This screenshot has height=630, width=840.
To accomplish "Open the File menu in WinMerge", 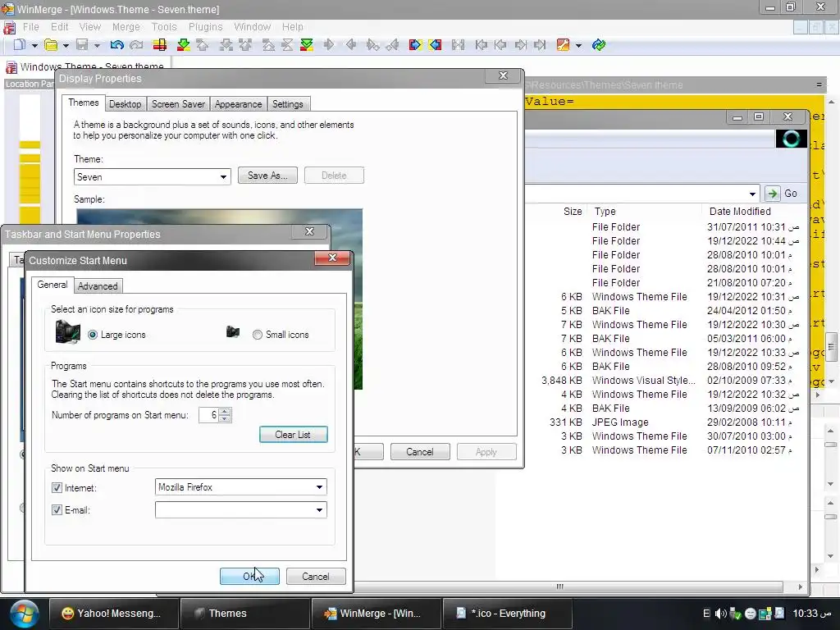I will point(30,27).
